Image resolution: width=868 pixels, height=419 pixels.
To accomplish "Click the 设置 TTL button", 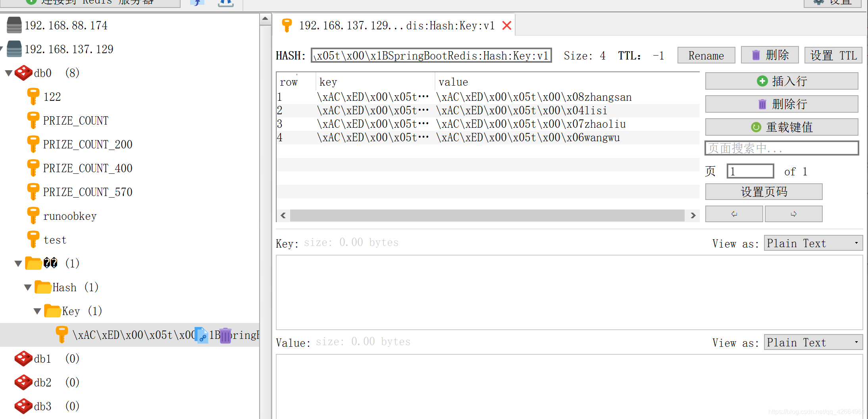I will click(x=833, y=55).
